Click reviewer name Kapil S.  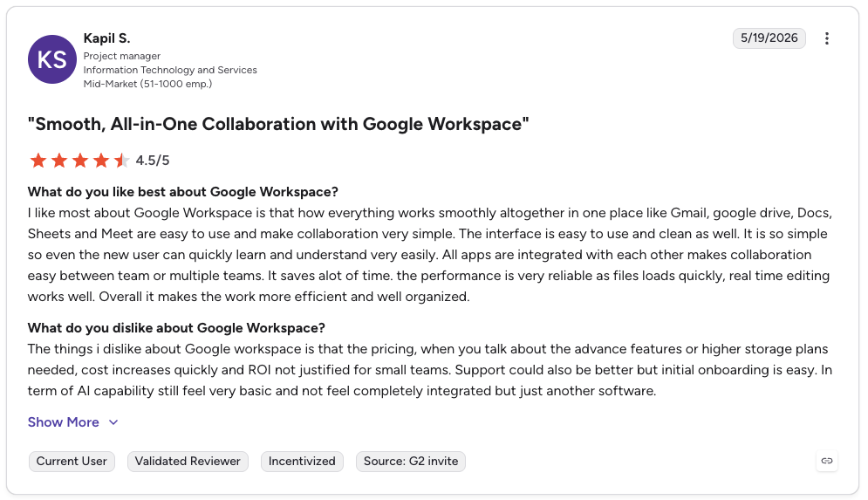pos(106,38)
